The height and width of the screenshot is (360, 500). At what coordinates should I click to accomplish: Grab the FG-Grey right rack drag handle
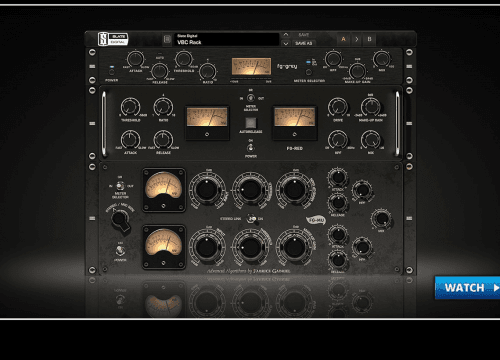coord(409,66)
